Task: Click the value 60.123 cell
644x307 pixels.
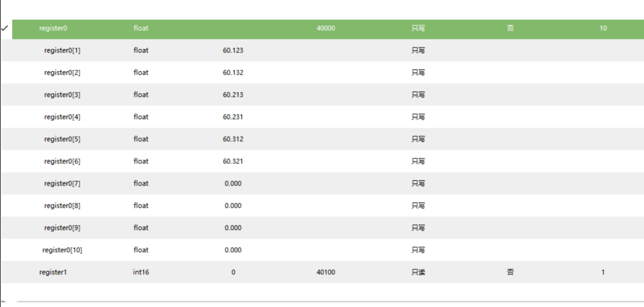Action: point(233,50)
